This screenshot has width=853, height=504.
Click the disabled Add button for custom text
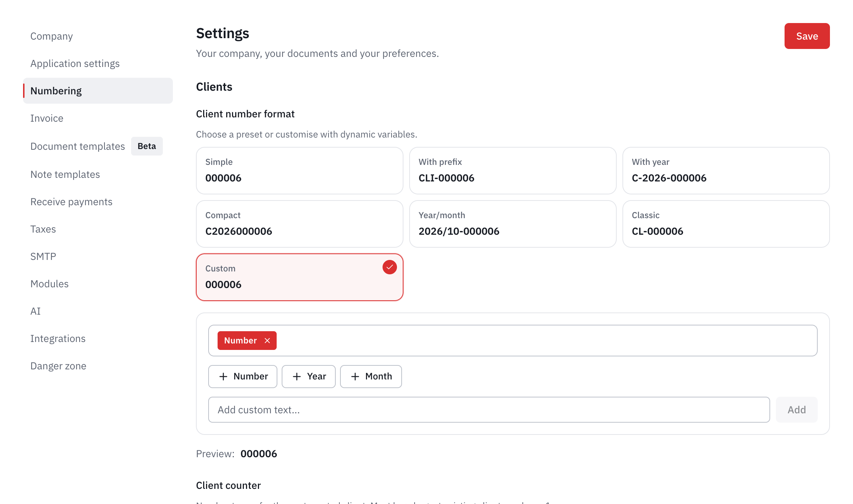pos(796,410)
